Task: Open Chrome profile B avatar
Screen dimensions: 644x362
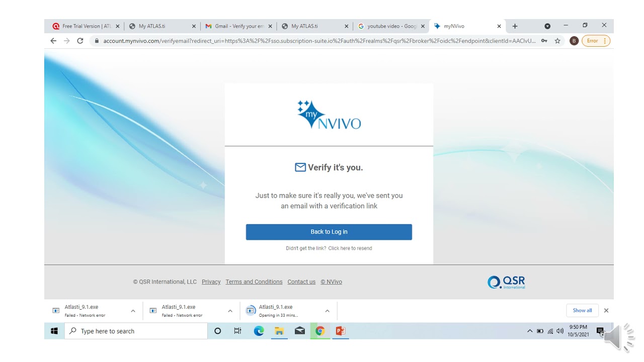Action: (574, 41)
